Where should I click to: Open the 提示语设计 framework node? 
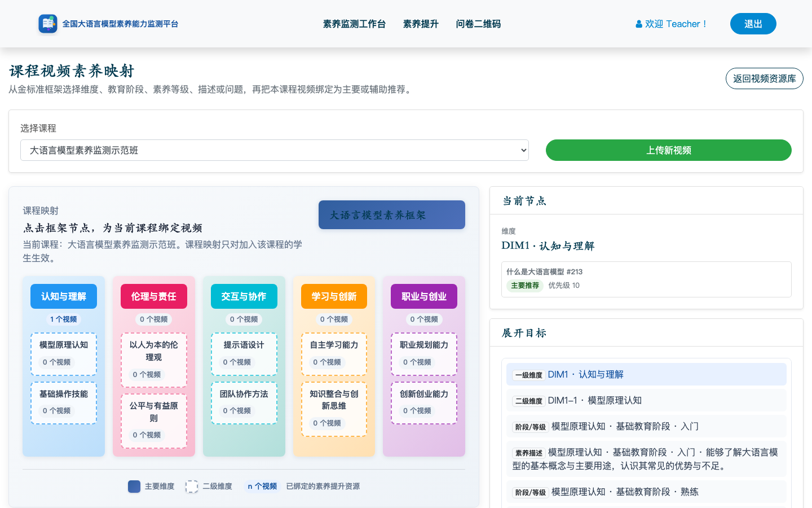click(x=244, y=354)
